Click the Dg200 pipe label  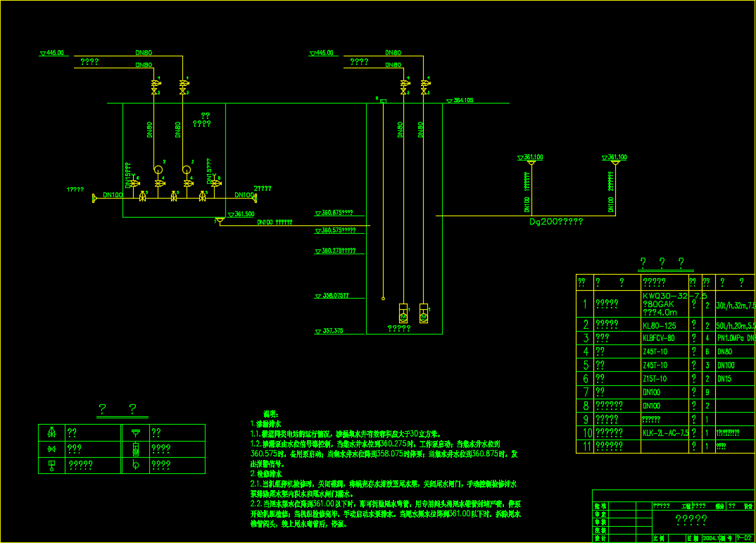556,221
